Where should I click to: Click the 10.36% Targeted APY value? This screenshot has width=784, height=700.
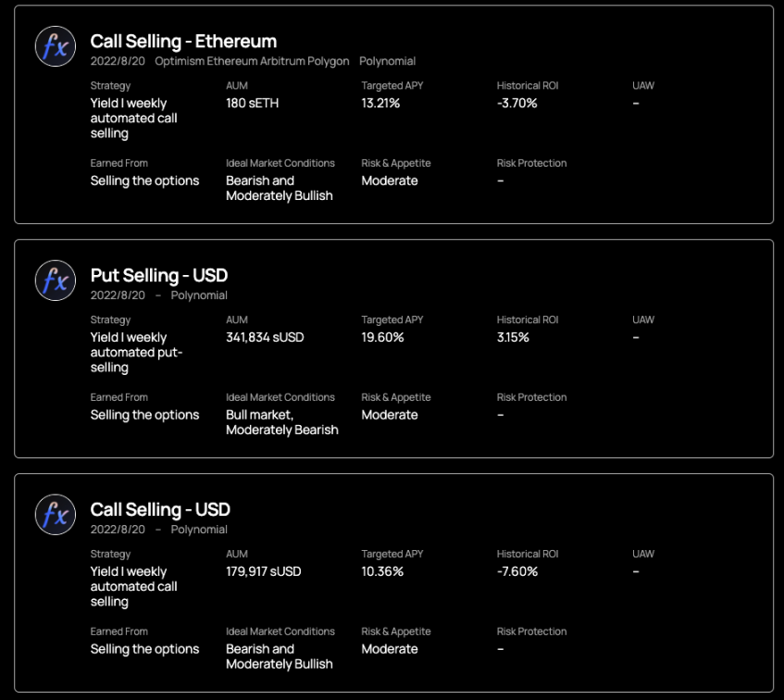click(x=382, y=571)
